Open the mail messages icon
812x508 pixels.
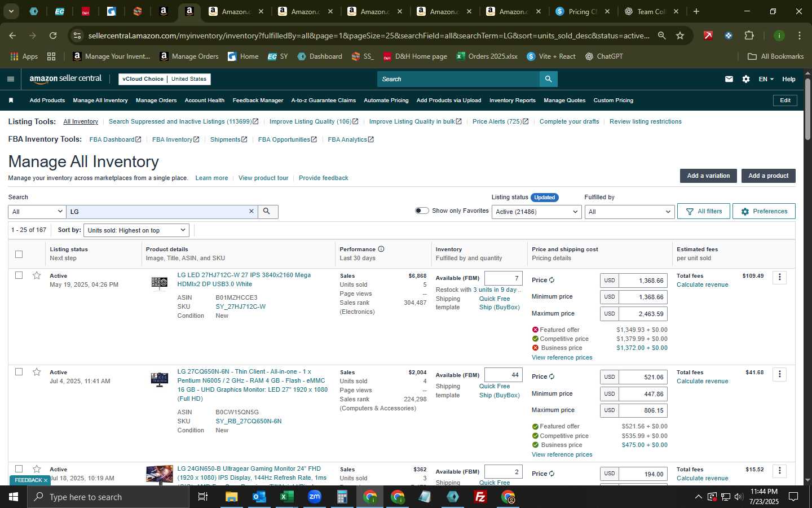(729, 79)
